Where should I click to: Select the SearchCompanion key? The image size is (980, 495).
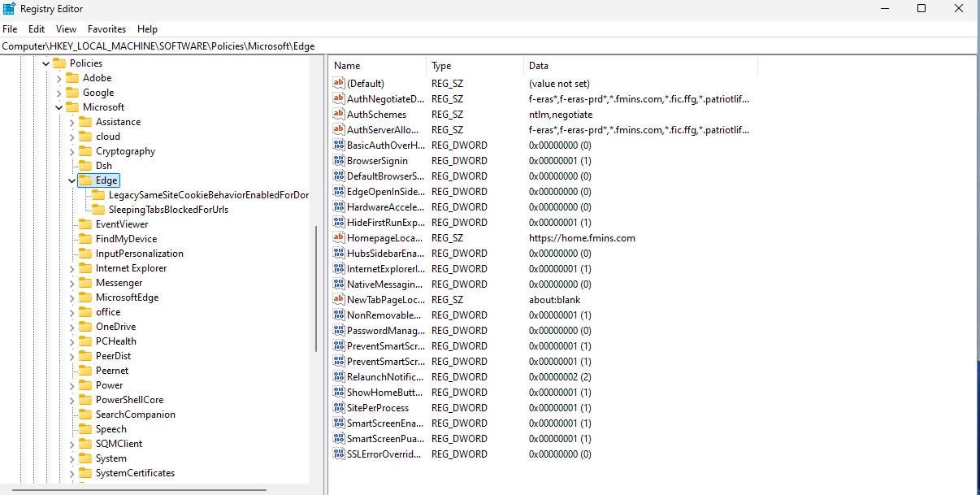click(136, 415)
